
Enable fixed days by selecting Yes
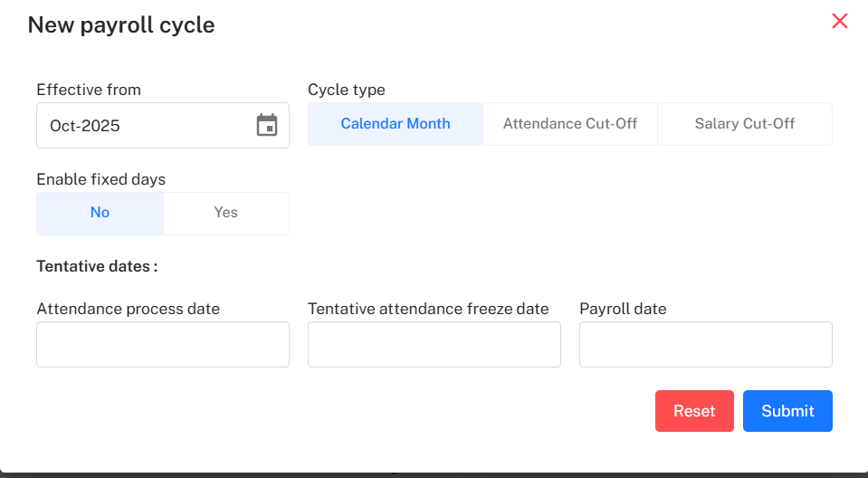226,213
